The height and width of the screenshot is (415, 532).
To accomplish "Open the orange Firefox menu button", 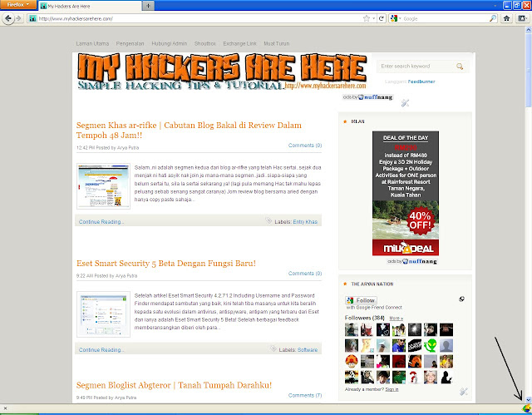I will pos(18,5).
